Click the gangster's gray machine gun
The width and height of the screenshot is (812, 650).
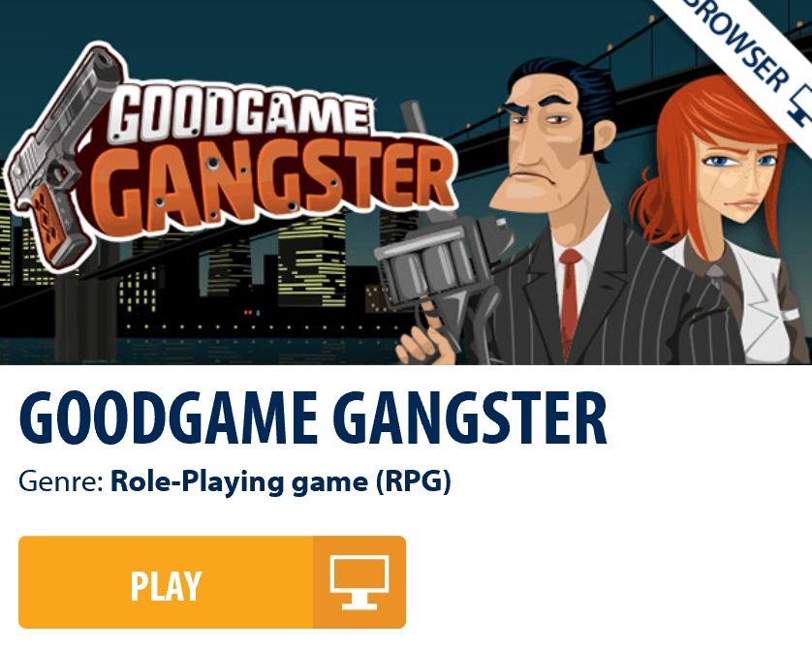point(438,259)
